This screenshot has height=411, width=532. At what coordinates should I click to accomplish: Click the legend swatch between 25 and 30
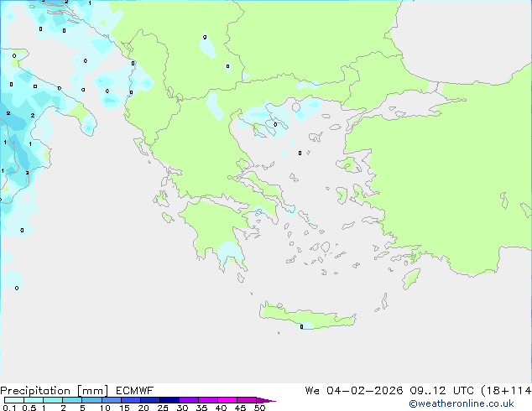click(x=170, y=400)
